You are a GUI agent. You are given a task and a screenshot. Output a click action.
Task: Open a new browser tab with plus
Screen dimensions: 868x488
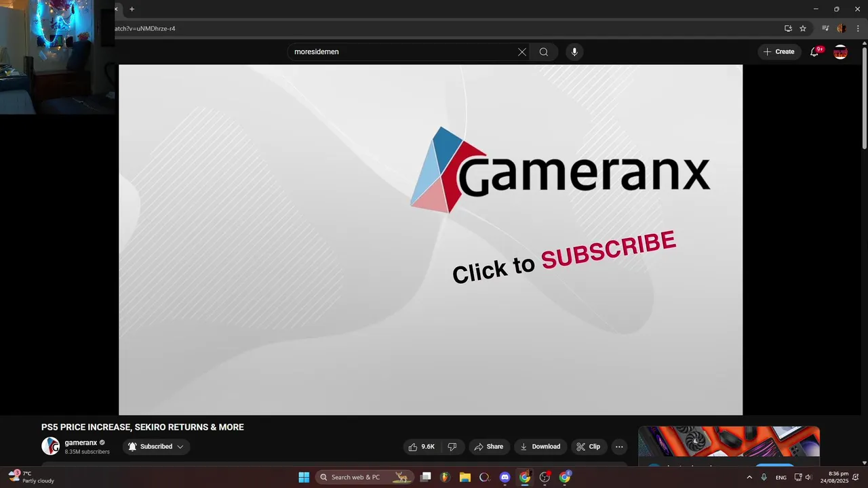pos(132,9)
